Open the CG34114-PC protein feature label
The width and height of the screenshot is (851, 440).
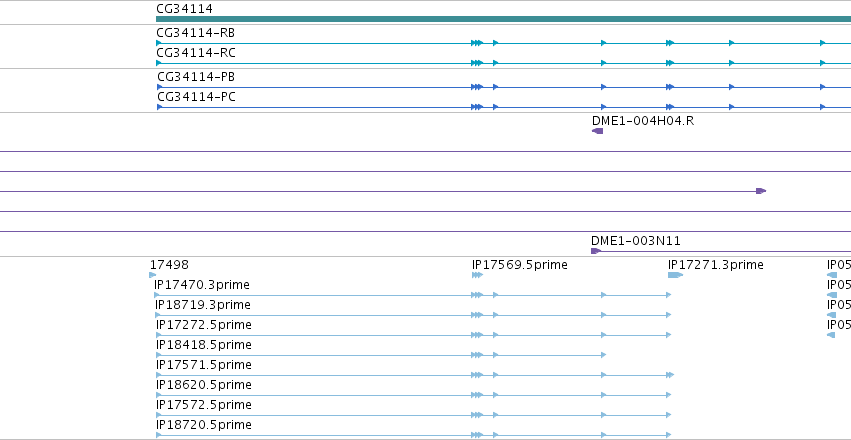coord(196,97)
